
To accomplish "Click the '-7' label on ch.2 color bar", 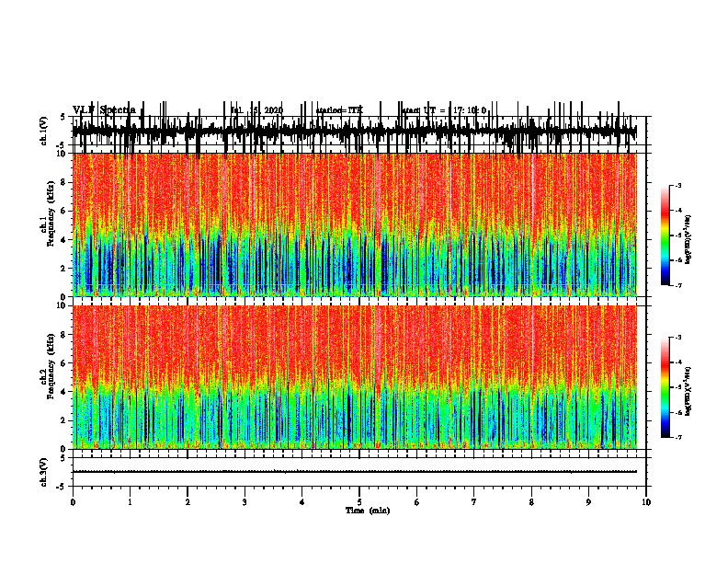I will [677, 438].
